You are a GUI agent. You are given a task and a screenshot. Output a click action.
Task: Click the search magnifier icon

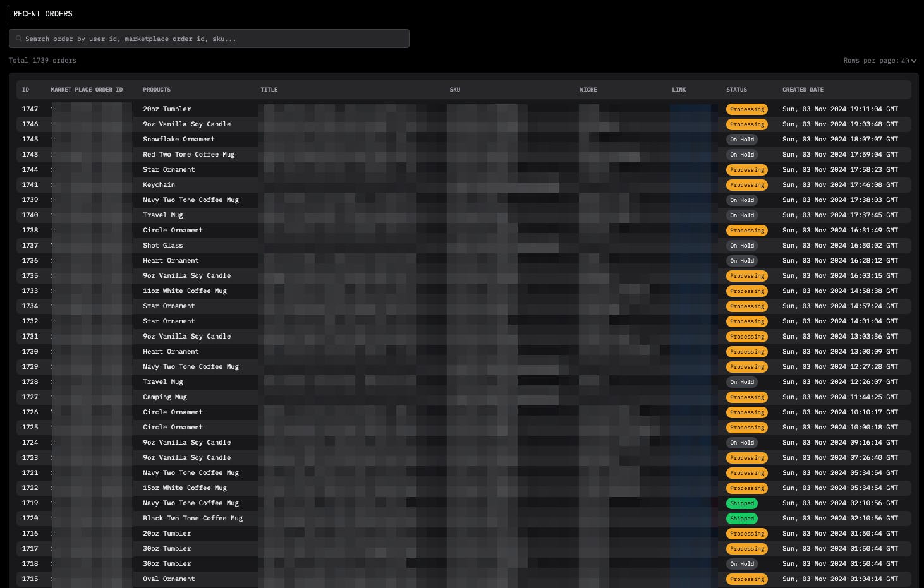click(19, 39)
